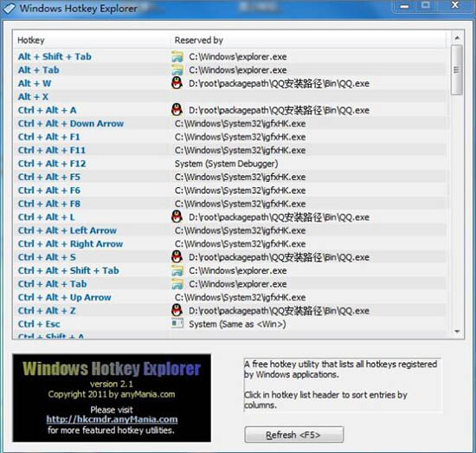Image resolution: width=476 pixels, height=453 pixels.
Task: Open the http://hkcmdr.anyMania.com link
Action: pos(112,419)
